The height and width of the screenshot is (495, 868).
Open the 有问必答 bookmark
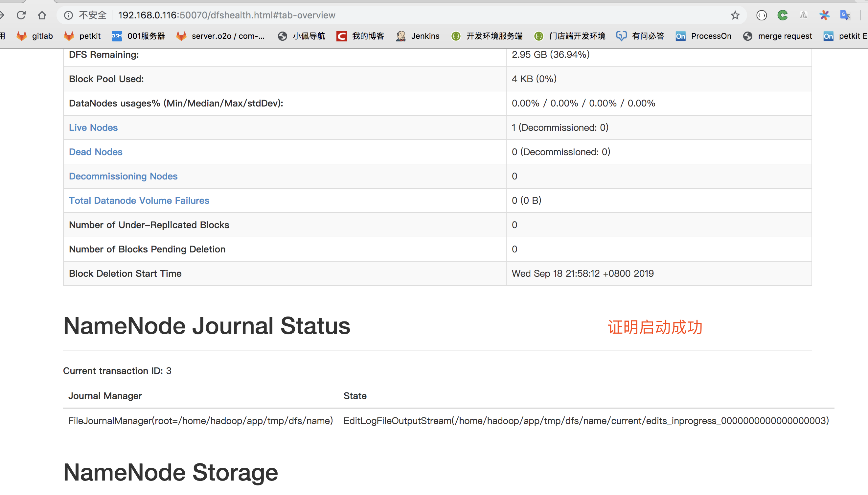[x=640, y=36]
